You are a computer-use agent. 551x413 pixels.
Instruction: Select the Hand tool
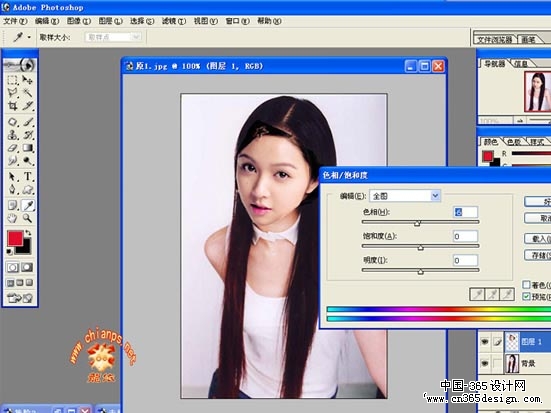[x=13, y=218]
